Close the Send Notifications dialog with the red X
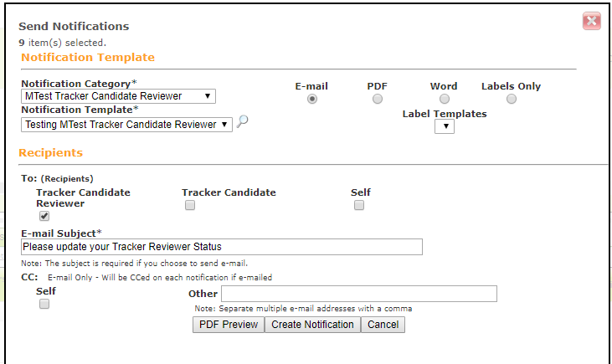The image size is (612, 364). pos(592,21)
